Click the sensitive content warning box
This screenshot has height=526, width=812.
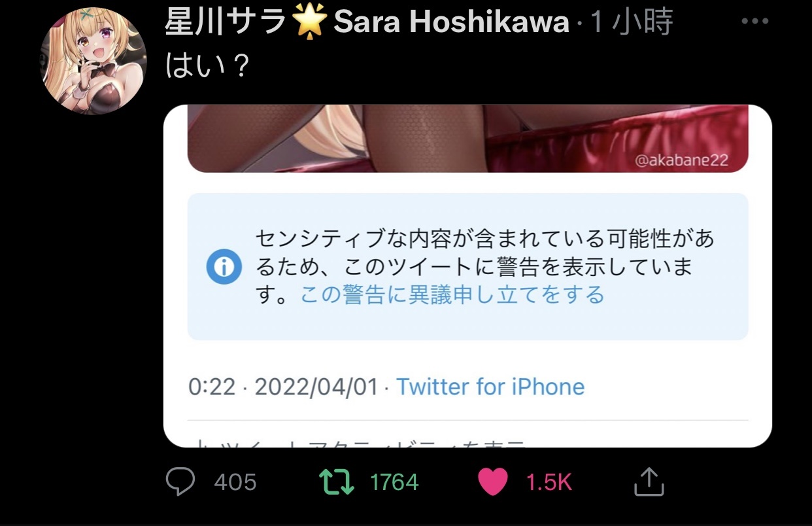point(467,266)
